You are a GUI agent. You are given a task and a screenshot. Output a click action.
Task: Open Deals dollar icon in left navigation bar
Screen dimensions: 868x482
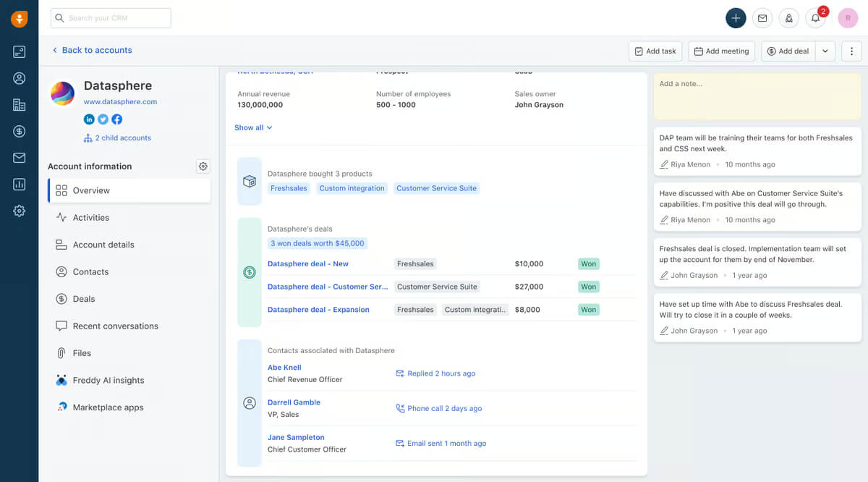19,131
